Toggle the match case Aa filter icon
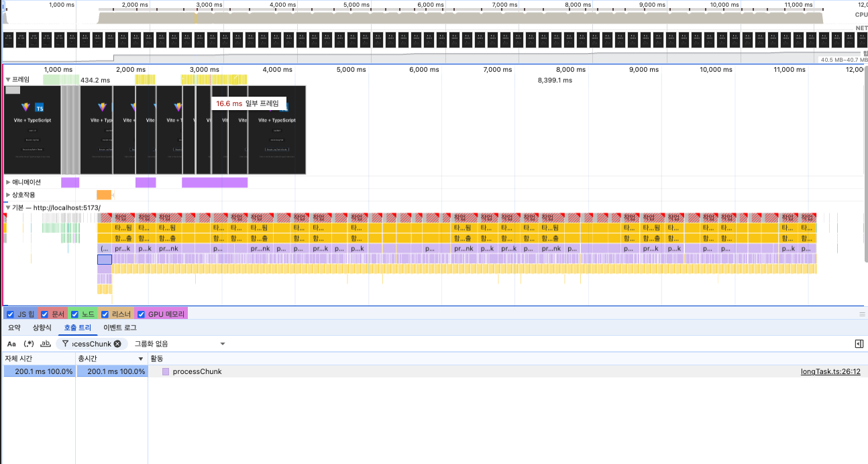The image size is (868, 464). 11,344
